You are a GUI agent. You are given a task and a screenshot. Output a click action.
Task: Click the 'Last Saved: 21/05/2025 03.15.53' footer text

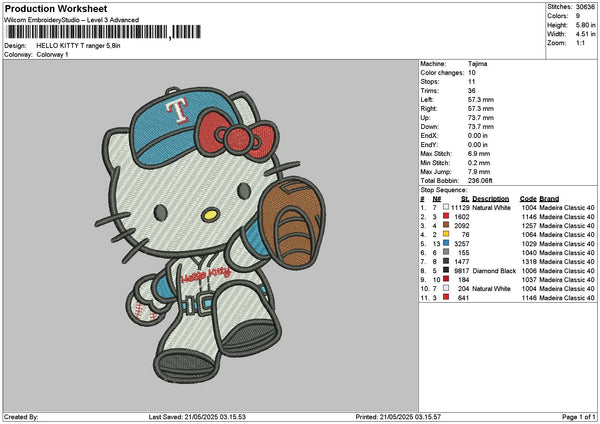tap(197, 417)
